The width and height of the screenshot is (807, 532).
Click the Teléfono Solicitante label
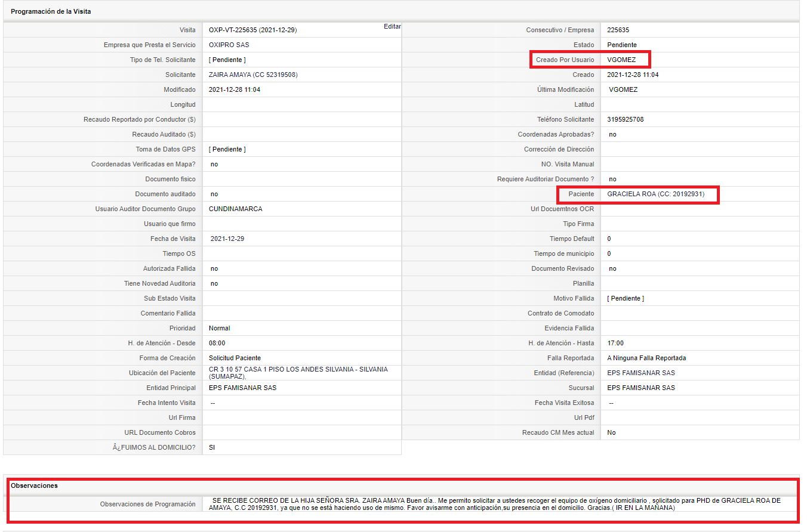[x=566, y=119]
